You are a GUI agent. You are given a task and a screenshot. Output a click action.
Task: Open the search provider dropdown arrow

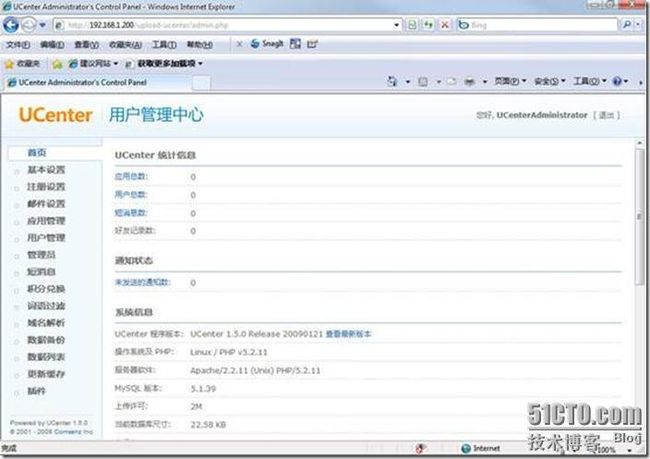[638, 25]
